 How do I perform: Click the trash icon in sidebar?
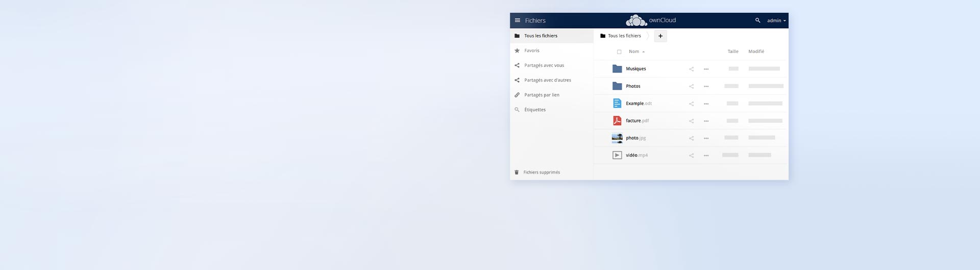(x=517, y=173)
